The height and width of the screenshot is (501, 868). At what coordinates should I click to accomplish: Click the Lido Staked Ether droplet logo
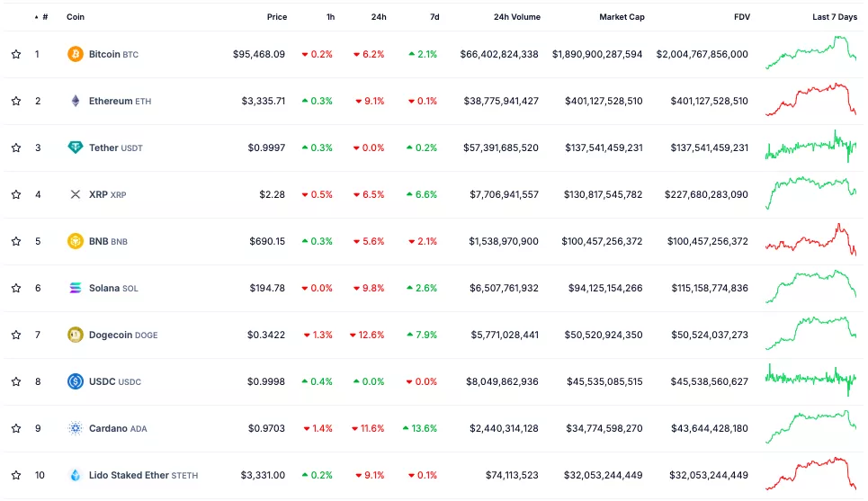coord(76,475)
